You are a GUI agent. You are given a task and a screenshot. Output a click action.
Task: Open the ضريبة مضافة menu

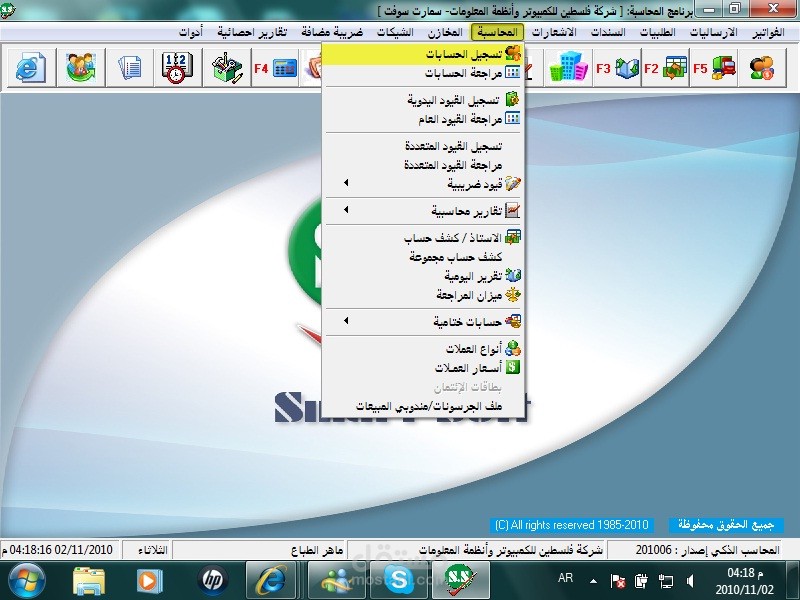pyautogui.click(x=332, y=32)
